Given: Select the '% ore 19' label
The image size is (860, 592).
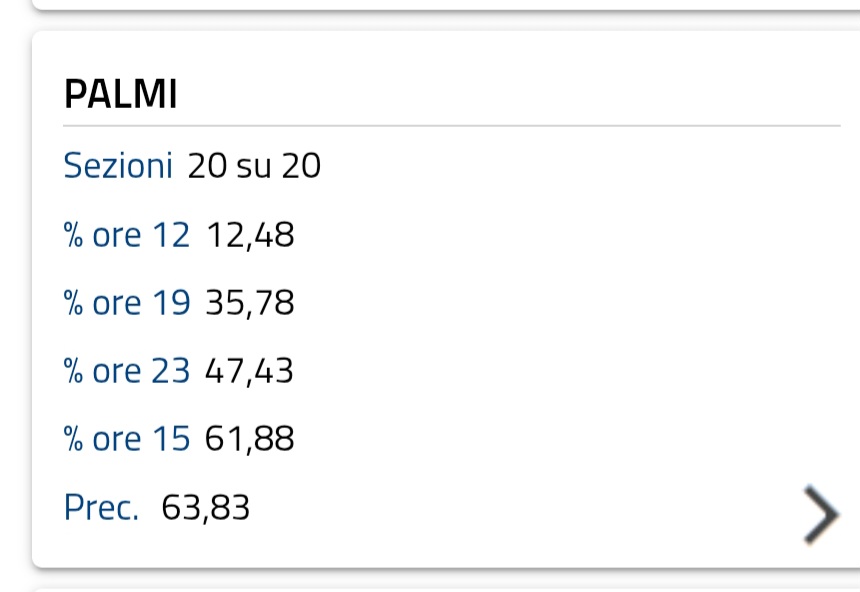Looking at the screenshot, I should coord(127,303).
